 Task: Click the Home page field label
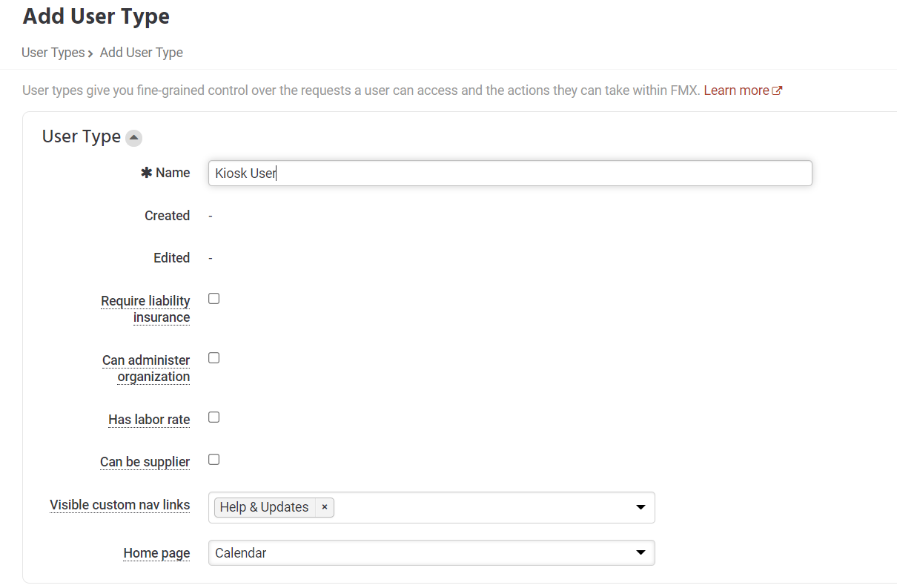coord(156,553)
